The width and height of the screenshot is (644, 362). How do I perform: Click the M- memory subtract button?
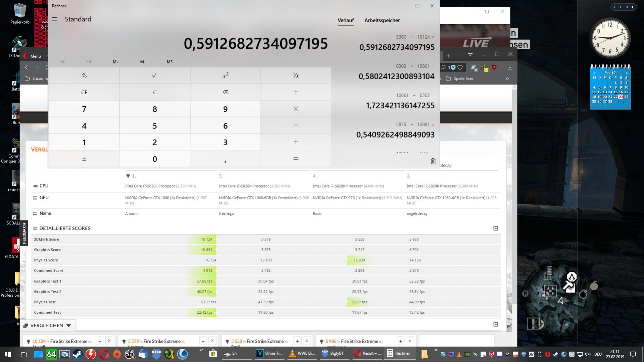pos(143,62)
